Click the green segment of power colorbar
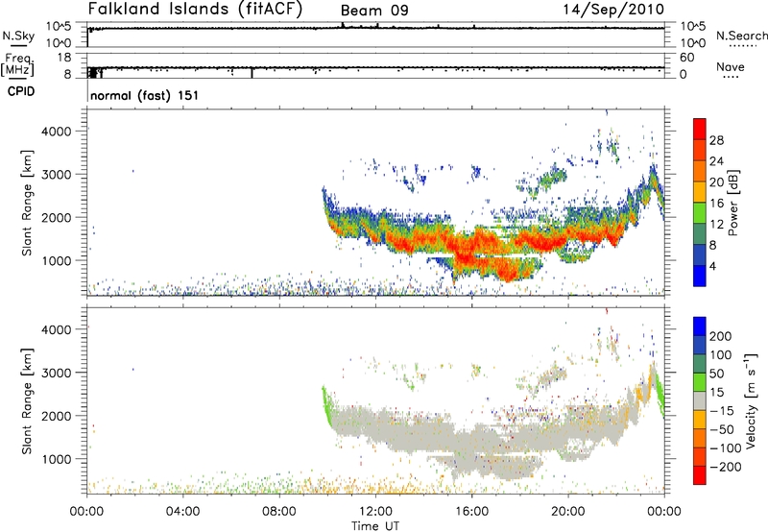 (x=700, y=213)
